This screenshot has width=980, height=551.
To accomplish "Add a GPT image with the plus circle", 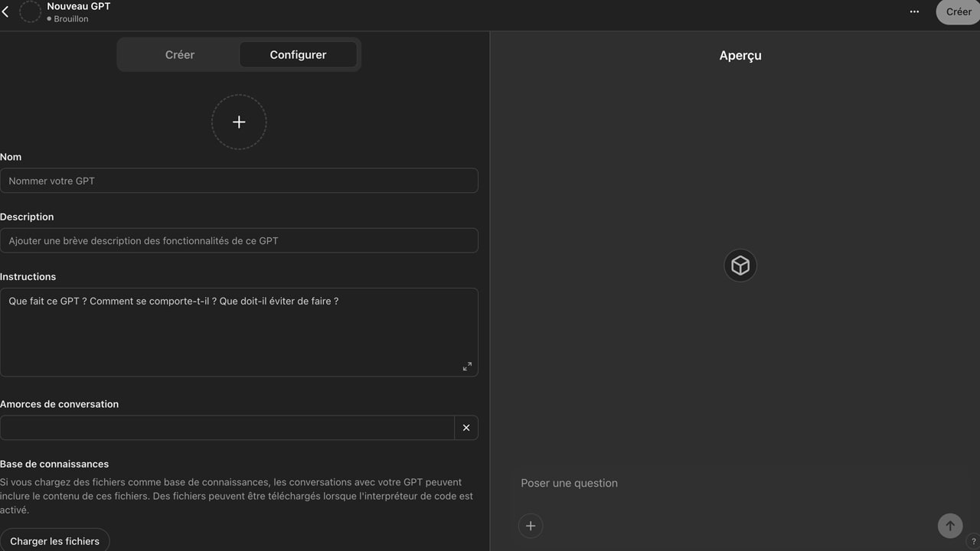I will (239, 122).
